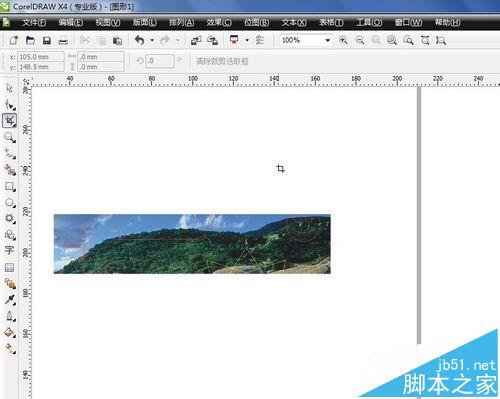500x399 pixels.
Task: Select the Outline pen tool
Action: [x=9, y=316]
